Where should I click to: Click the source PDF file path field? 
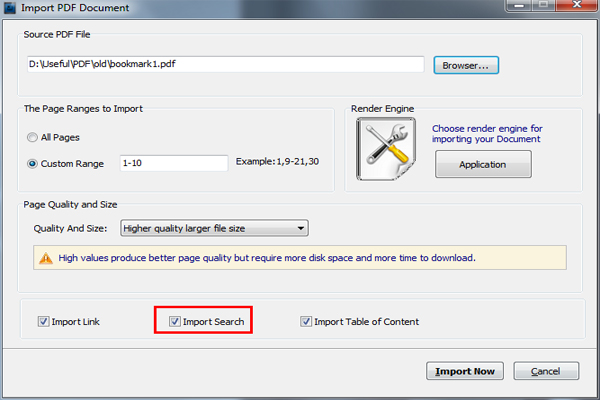pos(225,64)
